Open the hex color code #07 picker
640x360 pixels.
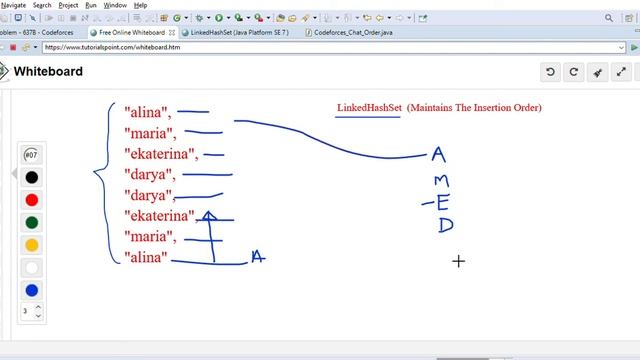pos(31,155)
